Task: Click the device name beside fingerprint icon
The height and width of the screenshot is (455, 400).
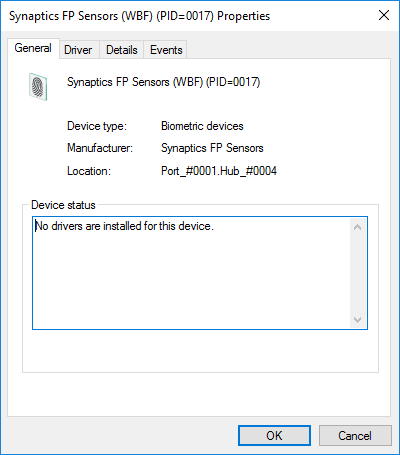Action: [x=164, y=82]
